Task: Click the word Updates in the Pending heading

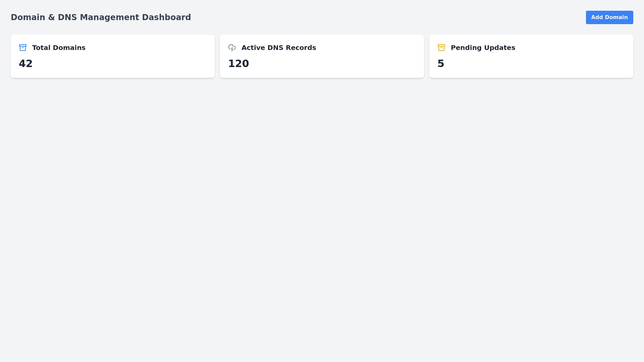Action: (500, 48)
